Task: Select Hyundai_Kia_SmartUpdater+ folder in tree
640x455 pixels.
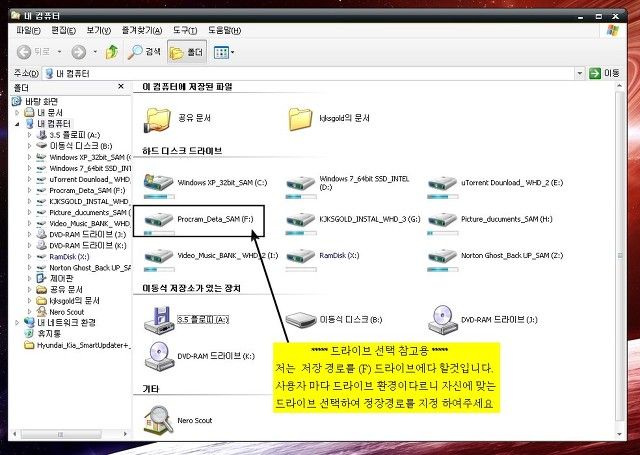Action: coord(83,345)
